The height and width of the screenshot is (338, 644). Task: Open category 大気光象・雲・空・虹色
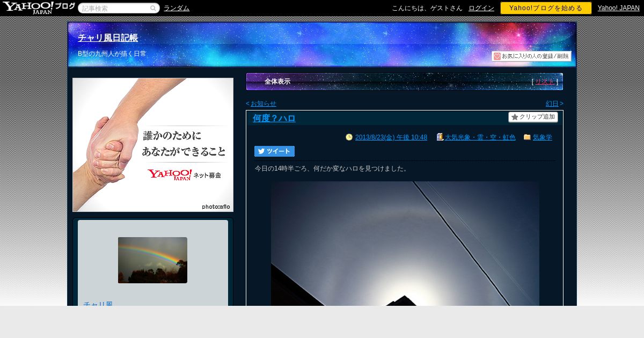click(x=480, y=137)
